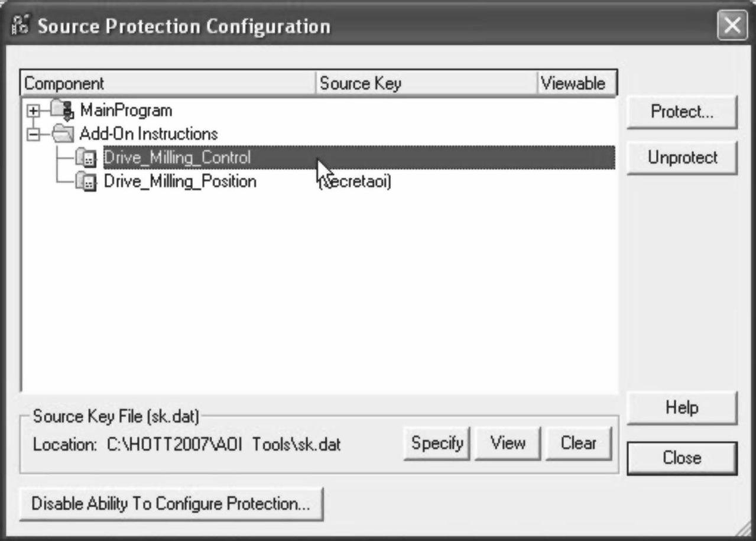Collapse the Add-On Instructions node
The width and height of the screenshot is (756, 541).
pyautogui.click(x=34, y=135)
